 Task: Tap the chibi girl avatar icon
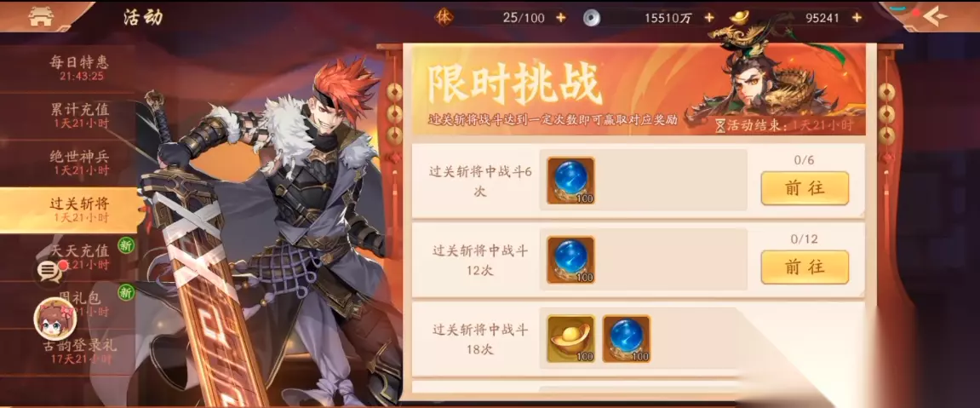pos(55,319)
